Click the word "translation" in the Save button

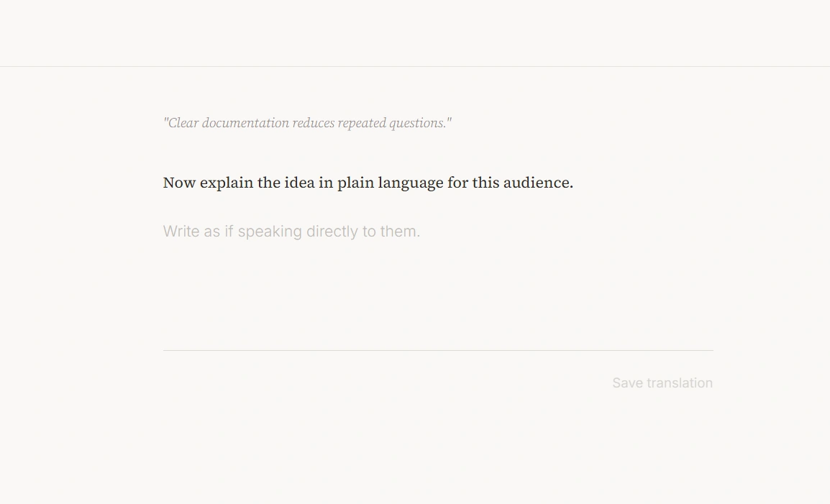tap(679, 383)
